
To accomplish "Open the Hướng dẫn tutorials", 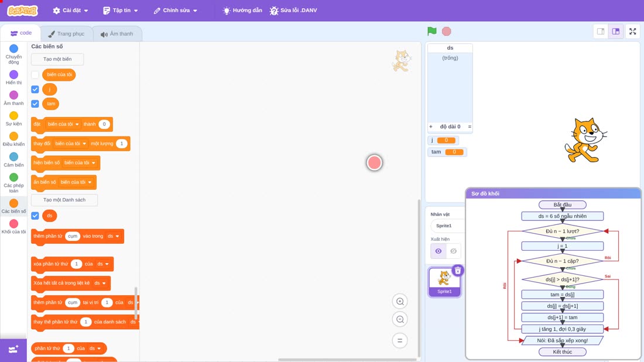I will tap(242, 11).
